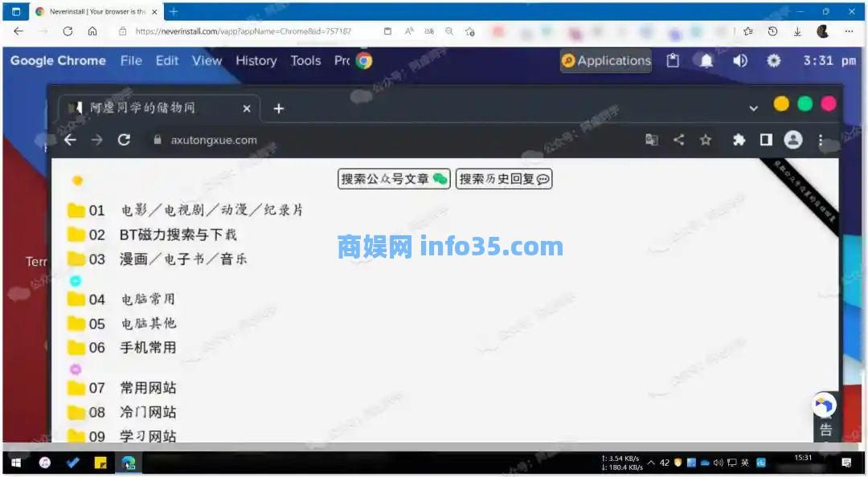The height and width of the screenshot is (477, 868).
Task: Open folder 09 学习网站
Action: (x=122, y=435)
